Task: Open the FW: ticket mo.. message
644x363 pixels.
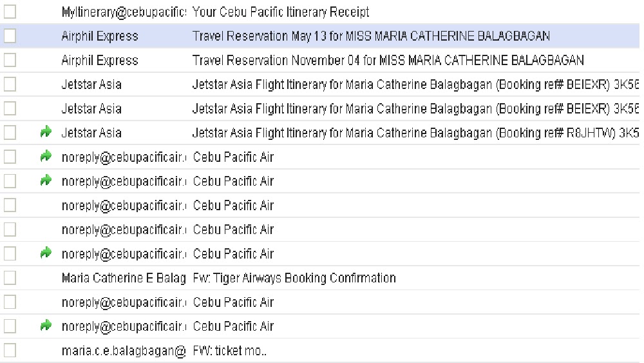Action: (229, 351)
